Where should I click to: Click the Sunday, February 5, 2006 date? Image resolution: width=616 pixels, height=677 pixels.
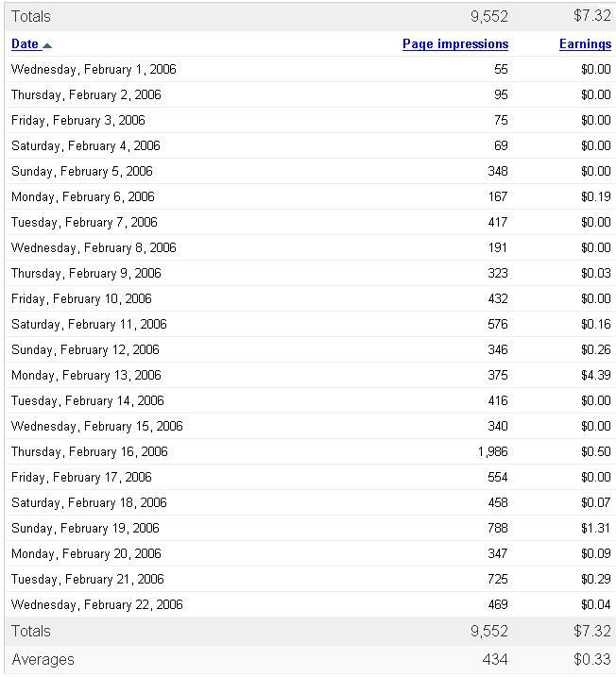tap(81, 172)
